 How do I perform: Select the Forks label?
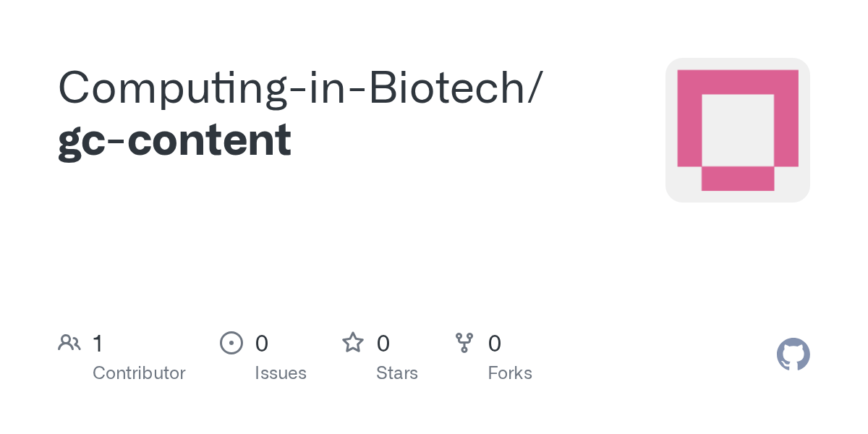point(510,373)
